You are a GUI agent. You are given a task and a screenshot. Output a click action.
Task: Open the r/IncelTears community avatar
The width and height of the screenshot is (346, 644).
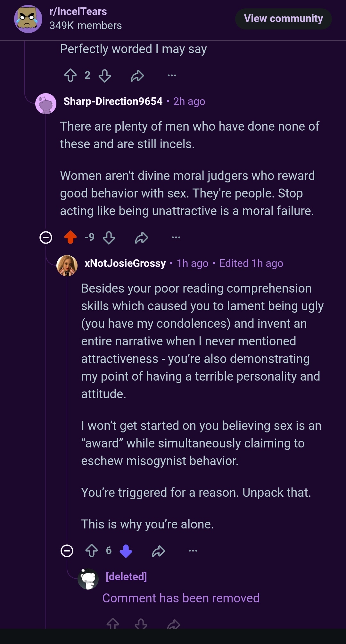pos(28,19)
